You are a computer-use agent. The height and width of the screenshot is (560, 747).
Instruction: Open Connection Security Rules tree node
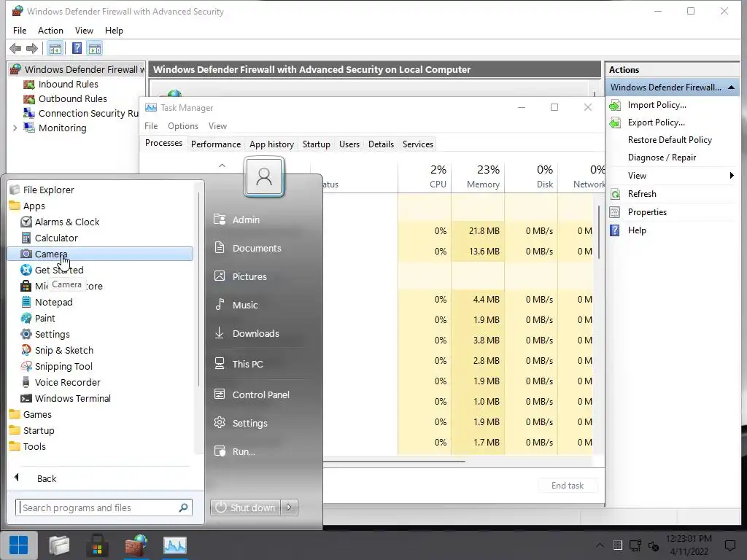pos(88,113)
